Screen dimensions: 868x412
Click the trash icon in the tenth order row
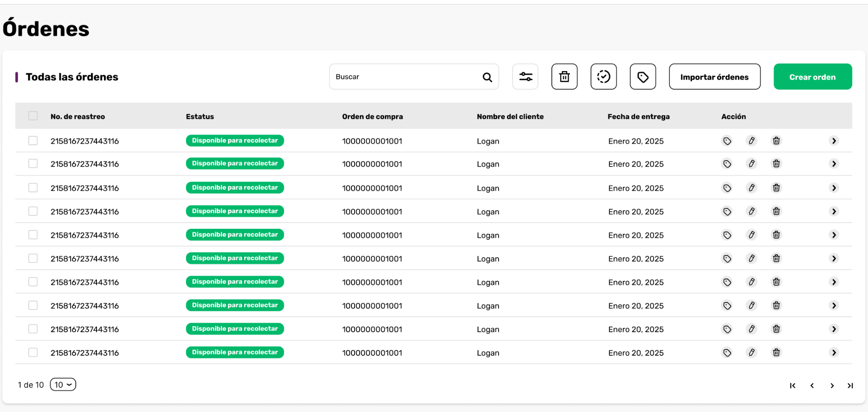776,353
